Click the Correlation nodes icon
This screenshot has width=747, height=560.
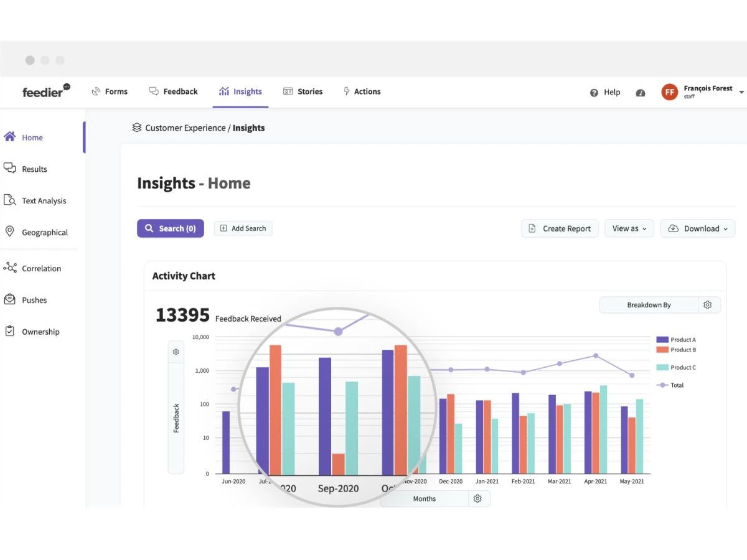click(x=10, y=268)
